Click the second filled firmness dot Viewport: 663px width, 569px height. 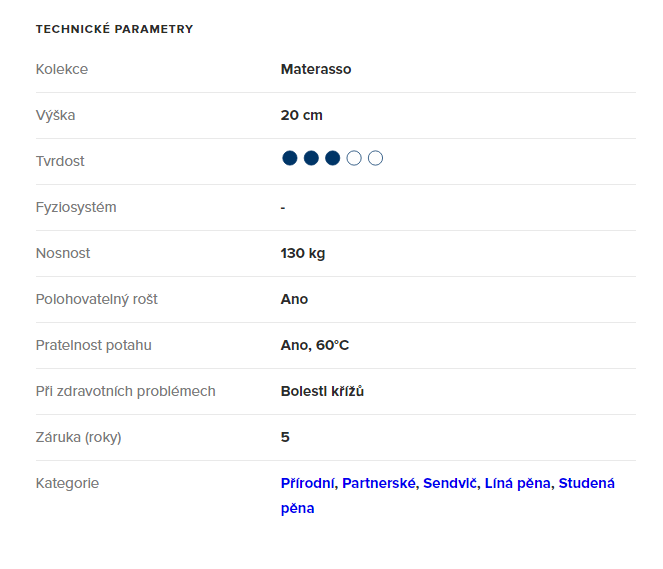(311, 158)
